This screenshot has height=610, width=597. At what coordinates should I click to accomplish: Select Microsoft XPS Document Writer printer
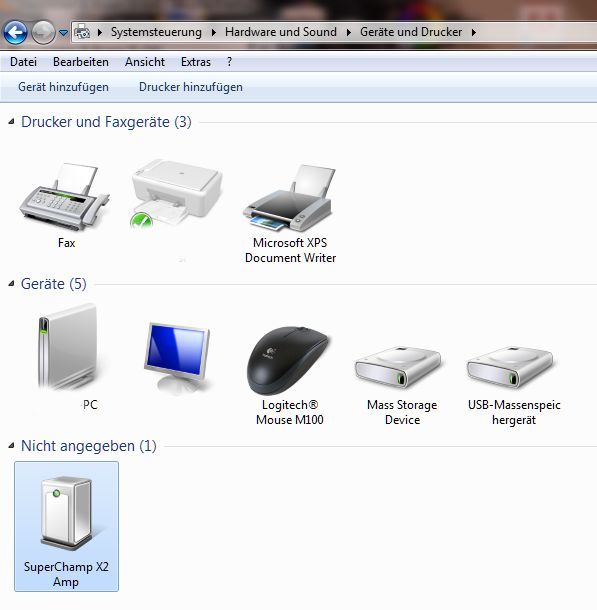coord(289,198)
